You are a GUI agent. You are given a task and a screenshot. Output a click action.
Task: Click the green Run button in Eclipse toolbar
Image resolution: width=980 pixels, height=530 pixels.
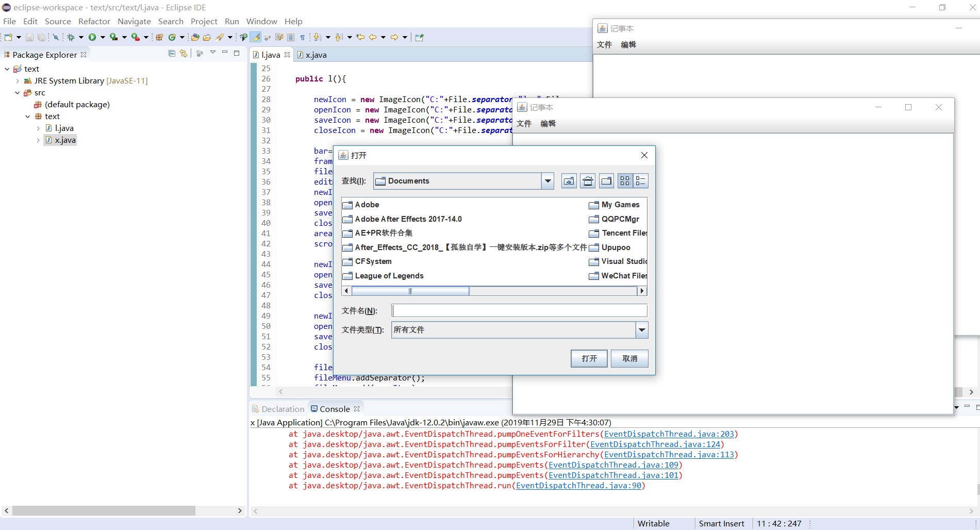coord(92,37)
